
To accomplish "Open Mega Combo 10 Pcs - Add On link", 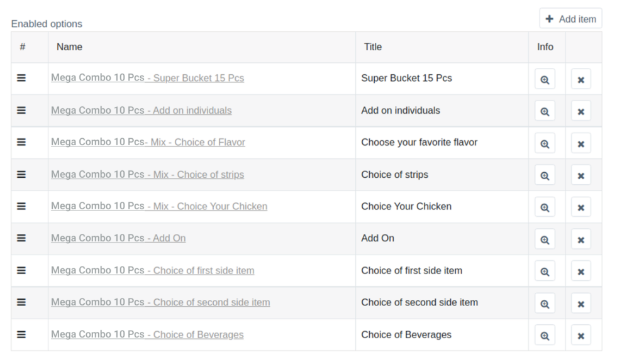I will (118, 238).
